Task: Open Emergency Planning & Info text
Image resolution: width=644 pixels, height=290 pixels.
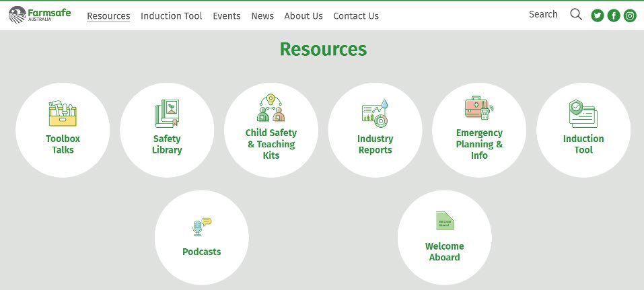Action: pos(479,144)
